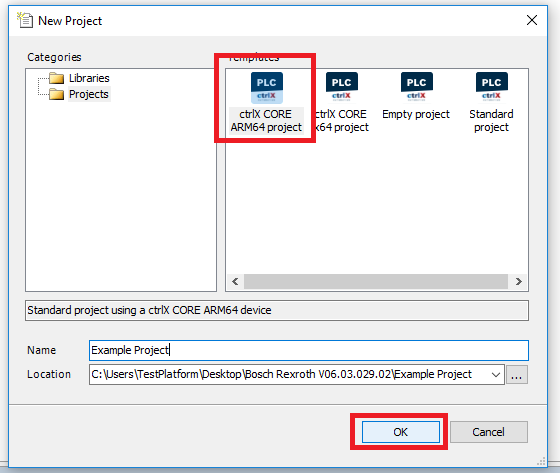This screenshot has height=473, width=560.
Task: Cancel the New Project dialog
Action: (489, 432)
